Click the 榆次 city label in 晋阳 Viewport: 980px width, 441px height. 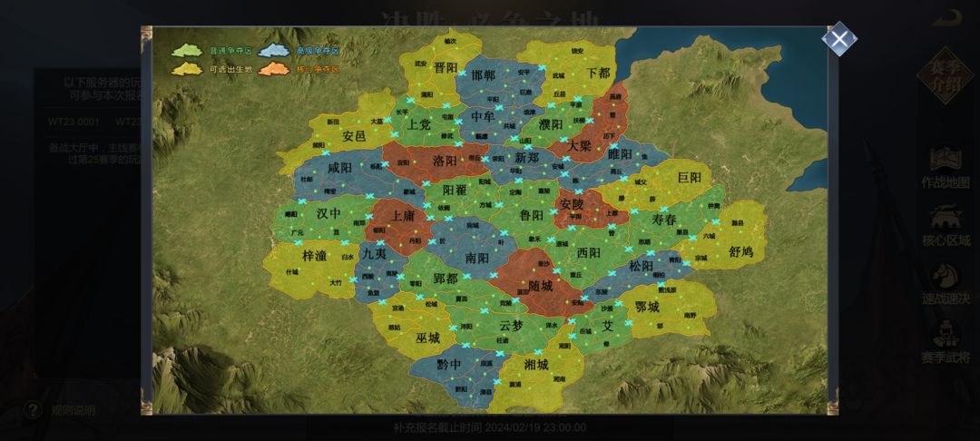coord(450,41)
